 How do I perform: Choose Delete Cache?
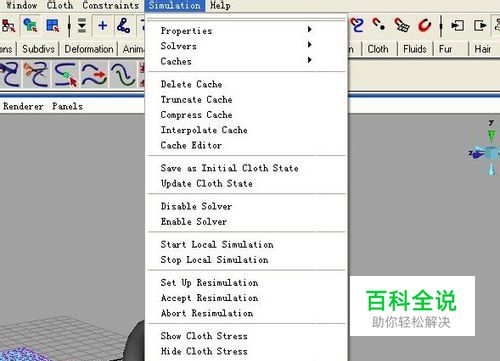click(247, 84)
